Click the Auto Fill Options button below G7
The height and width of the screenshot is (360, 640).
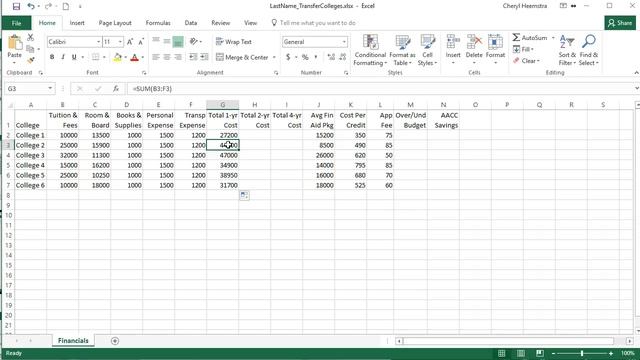pos(244,195)
